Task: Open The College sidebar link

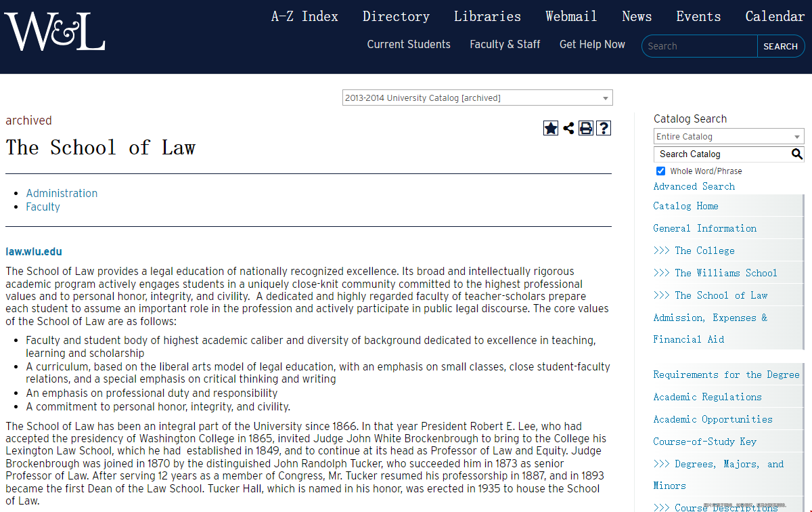Action: 694,251
